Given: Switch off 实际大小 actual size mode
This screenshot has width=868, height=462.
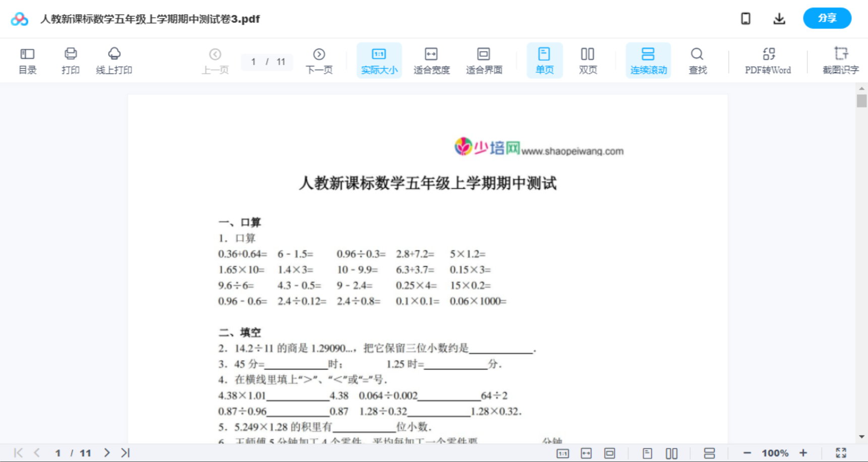Looking at the screenshot, I should [x=379, y=60].
